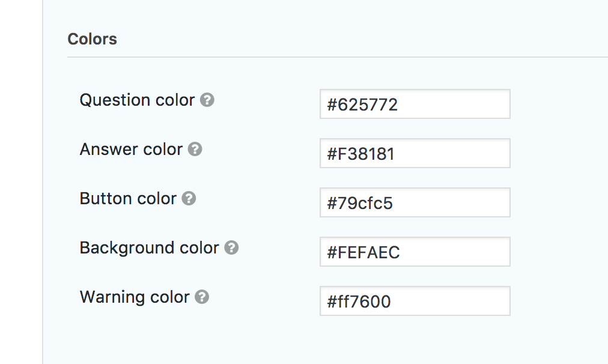Screen dimensions: 608x364
Task: Click the white left sidebar strip
Action: pos(21,180)
